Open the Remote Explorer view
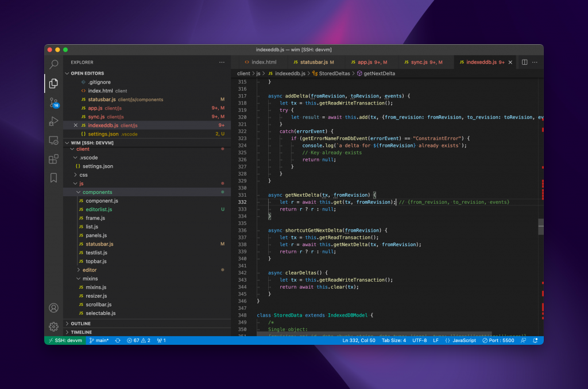Screen dimensions: 588x389 53,141
